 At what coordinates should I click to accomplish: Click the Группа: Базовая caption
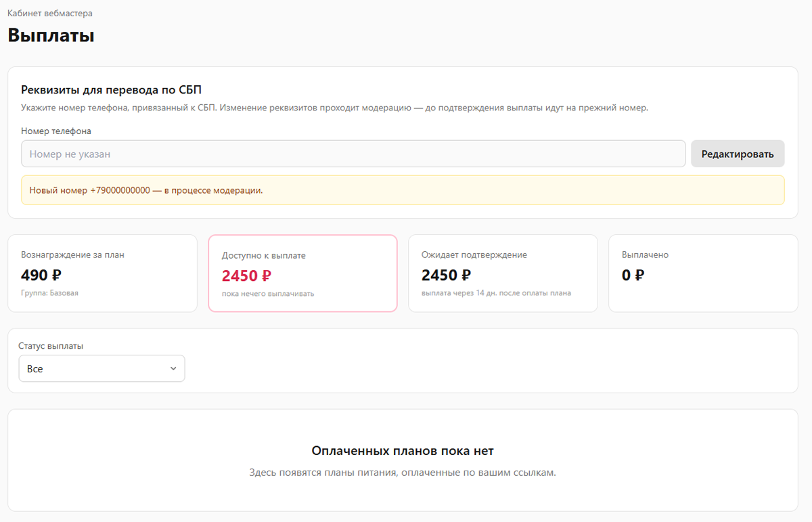(x=49, y=293)
